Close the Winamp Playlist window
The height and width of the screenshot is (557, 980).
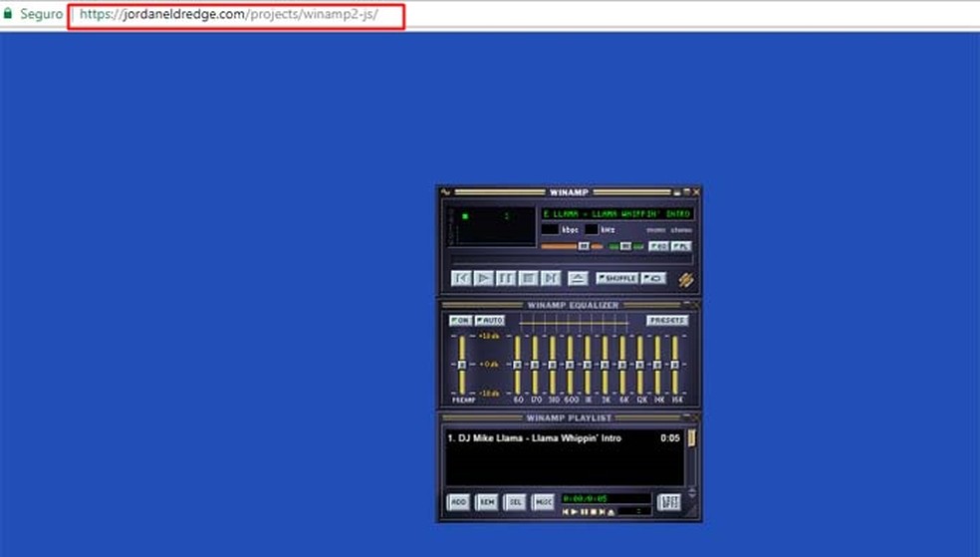696,417
